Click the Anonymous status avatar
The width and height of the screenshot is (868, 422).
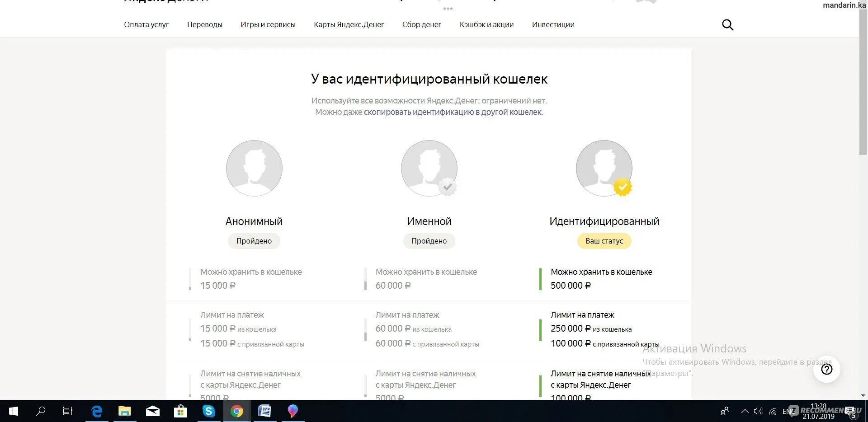pos(254,168)
